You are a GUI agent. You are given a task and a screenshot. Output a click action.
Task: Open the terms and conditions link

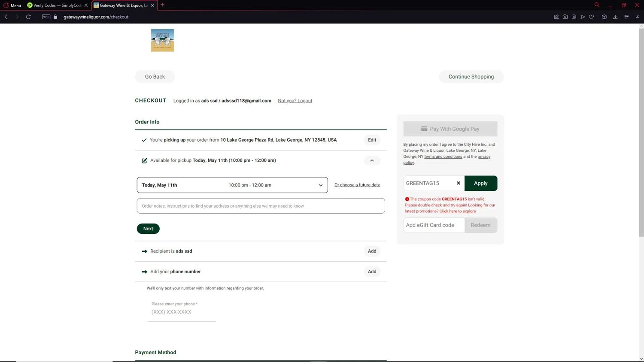[443, 157]
